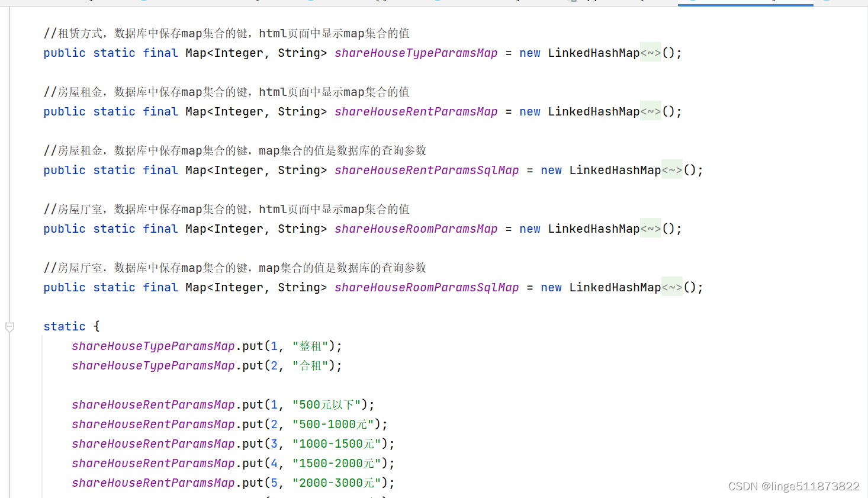
Task: Click the string "1500-2000元"
Action: point(337,464)
